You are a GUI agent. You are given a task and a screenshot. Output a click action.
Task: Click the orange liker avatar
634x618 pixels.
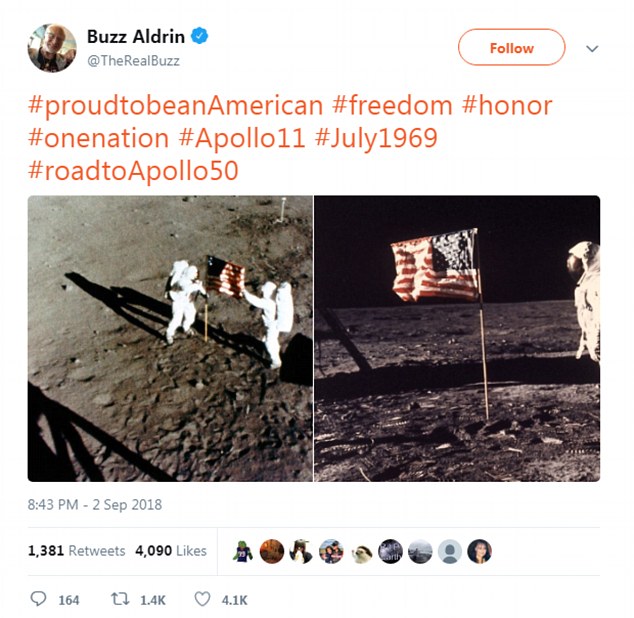point(272,551)
